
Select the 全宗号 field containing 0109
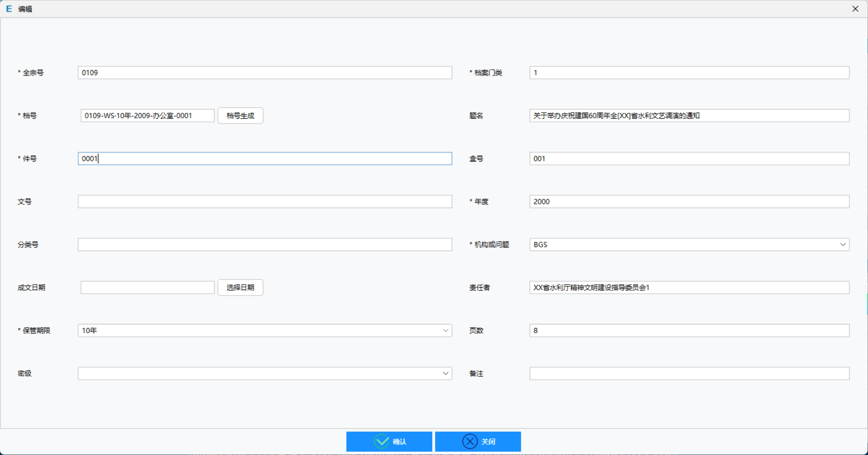tap(265, 72)
